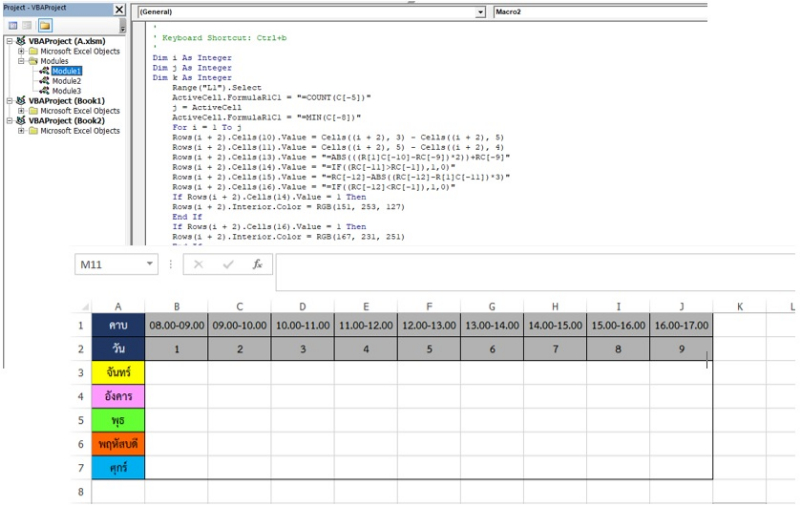Click the Range("L1").Select code line
Viewport: 800px width, 506px height.
[x=216, y=88]
